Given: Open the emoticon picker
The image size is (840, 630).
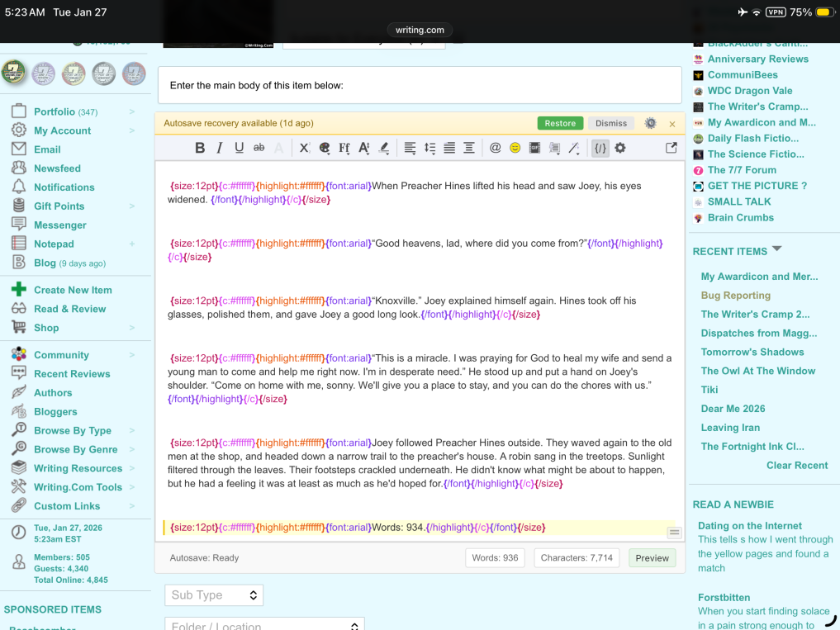Looking at the screenshot, I should click(x=515, y=148).
